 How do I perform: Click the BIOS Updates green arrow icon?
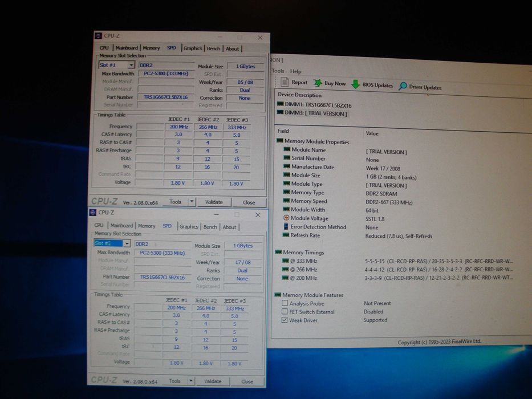click(x=355, y=84)
